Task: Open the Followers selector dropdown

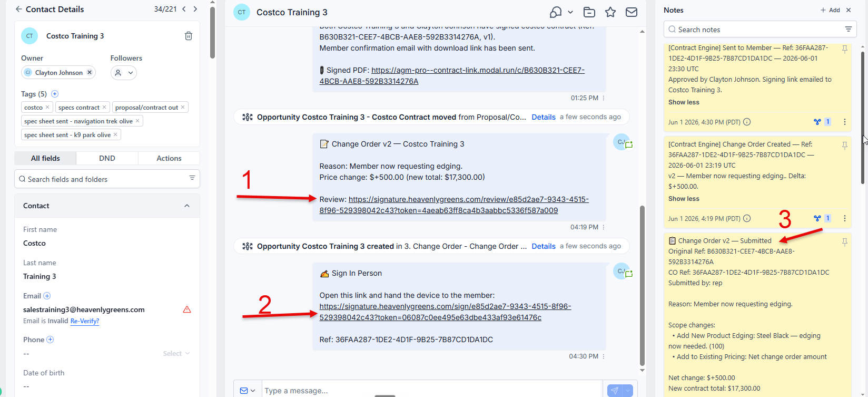Action: [124, 73]
